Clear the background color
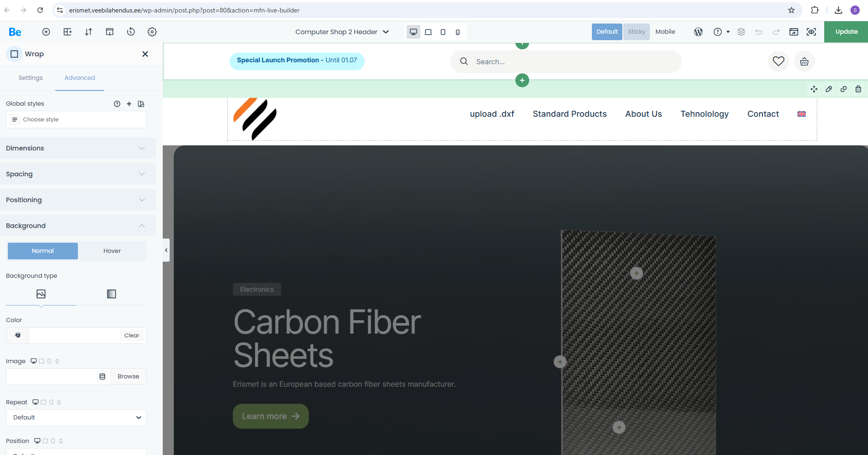The width and height of the screenshot is (868, 455). [x=131, y=335]
